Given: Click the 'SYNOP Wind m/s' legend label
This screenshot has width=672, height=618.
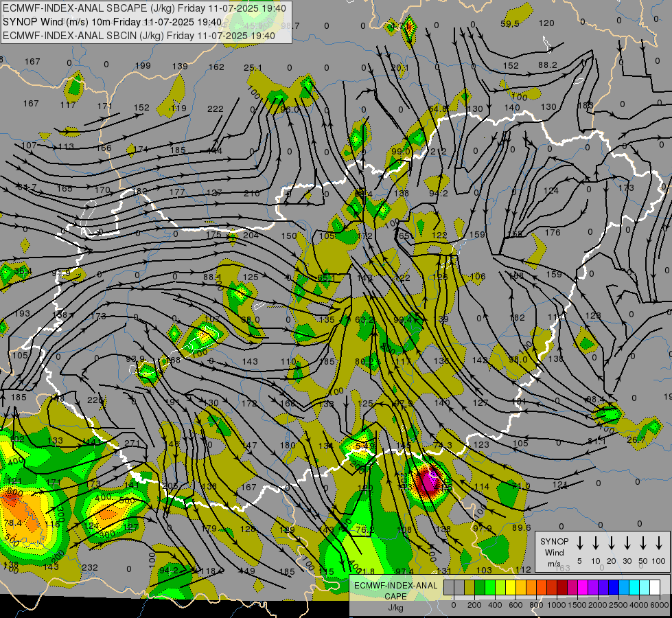Looking at the screenshot, I should pyautogui.click(x=554, y=552).
